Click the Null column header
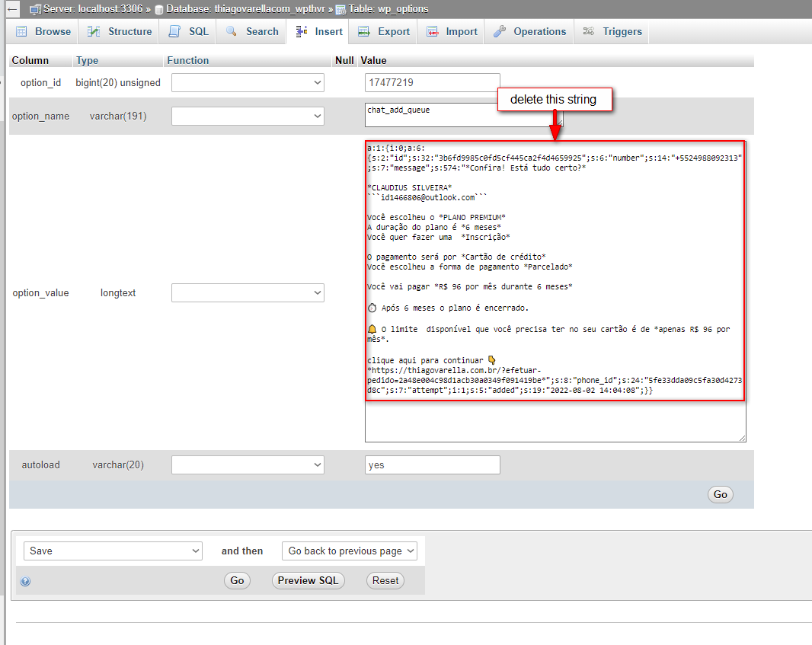The height and width of the screenshot is (645, 812). point(344,61)
